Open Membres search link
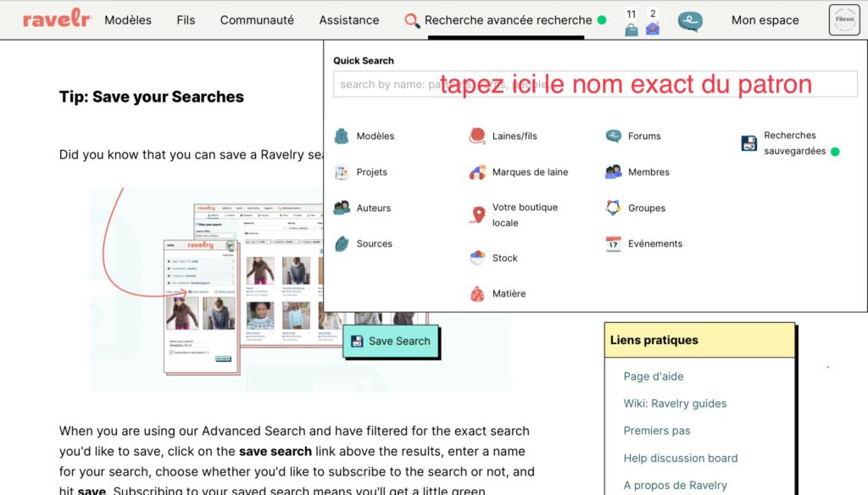Viewport: 868px width, 495px height. [648, 172]
